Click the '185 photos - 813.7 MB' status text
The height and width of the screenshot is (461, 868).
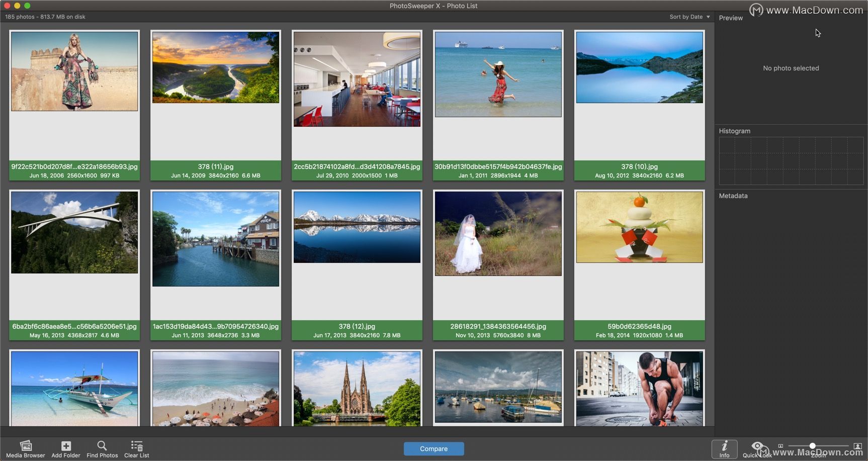coord(45,17)
